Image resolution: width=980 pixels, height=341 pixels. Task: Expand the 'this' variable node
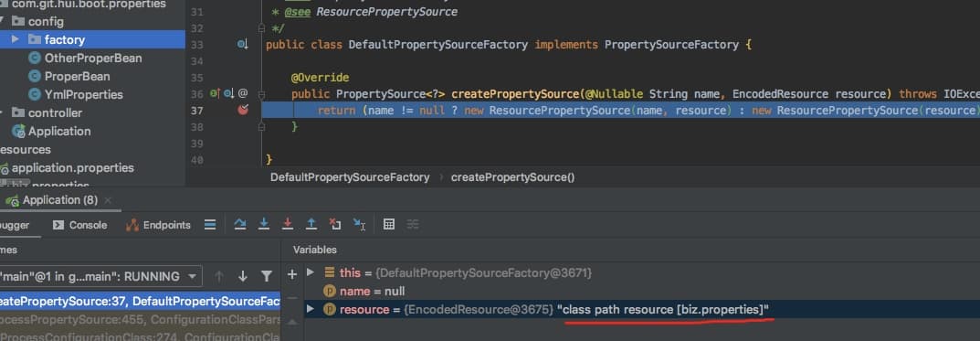coord(311,272)
